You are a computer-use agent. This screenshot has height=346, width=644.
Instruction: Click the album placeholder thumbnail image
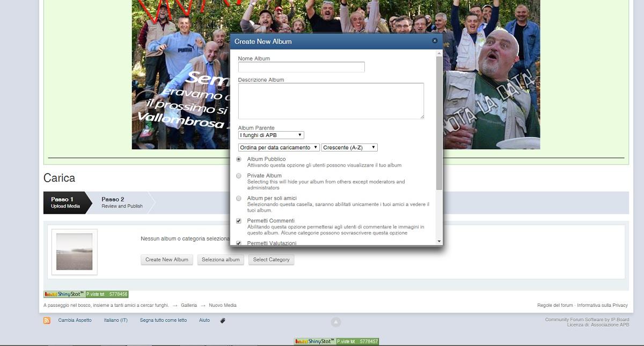point(74,252)
